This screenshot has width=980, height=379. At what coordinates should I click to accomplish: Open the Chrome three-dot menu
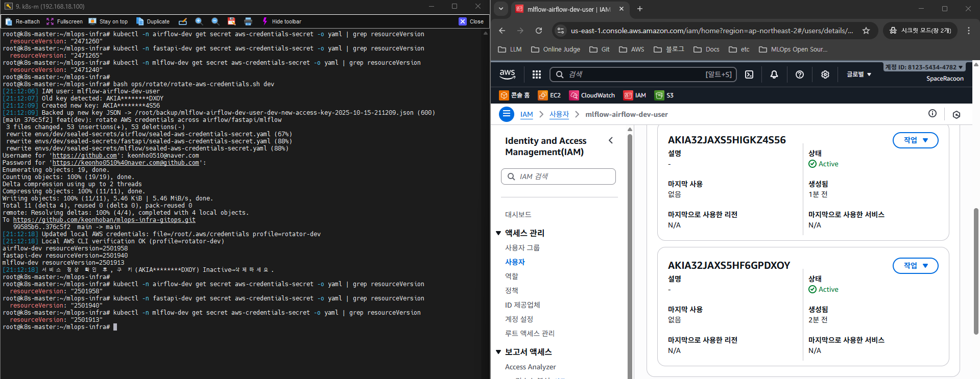coord(969,31)
